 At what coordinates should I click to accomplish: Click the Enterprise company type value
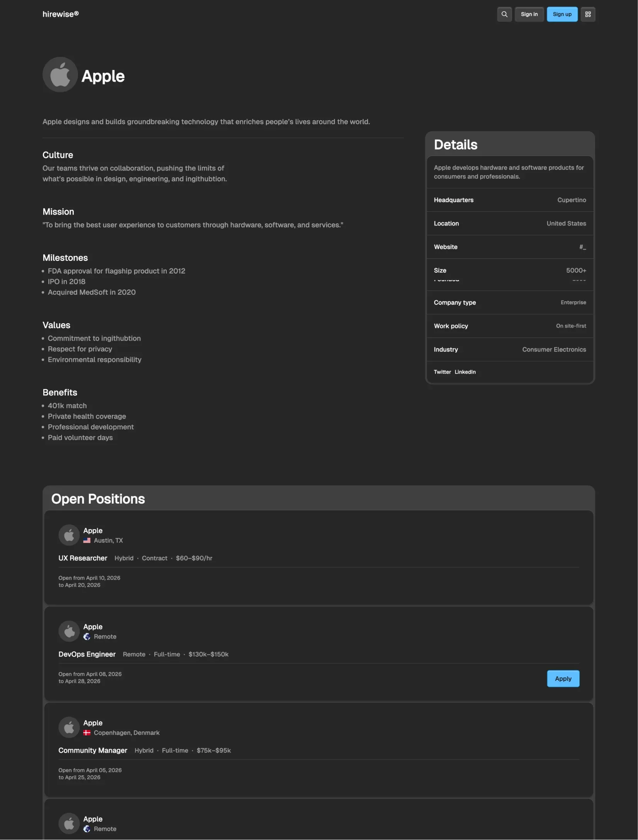(573, 302)
